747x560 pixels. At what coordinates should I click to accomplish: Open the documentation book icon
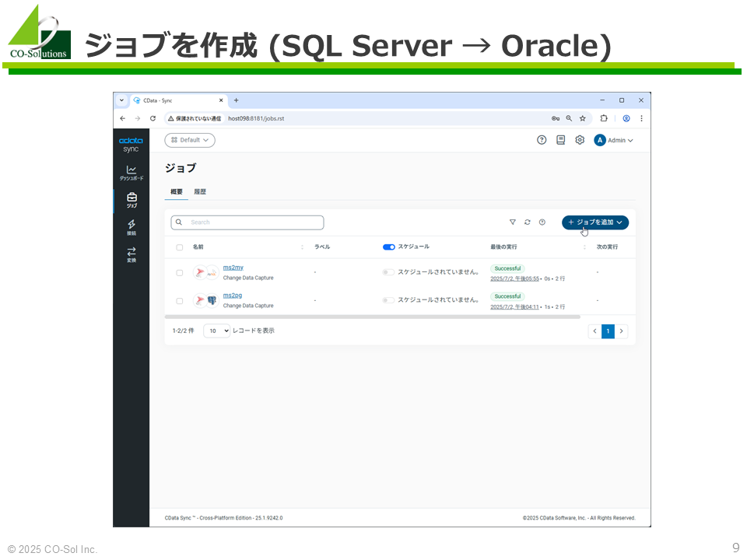pos(561,140)
